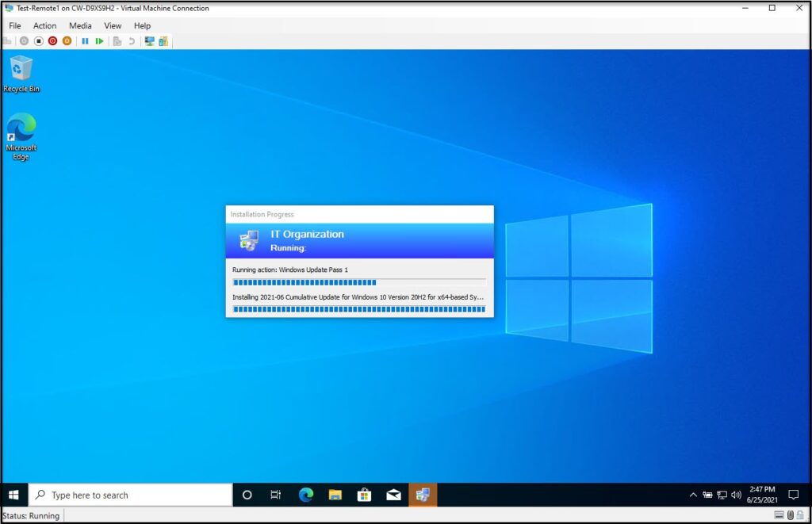Screen dimensions: 812x524
Task: Click the Share toolbar icon
Action: pyautogui.click(x=163, y=41)
